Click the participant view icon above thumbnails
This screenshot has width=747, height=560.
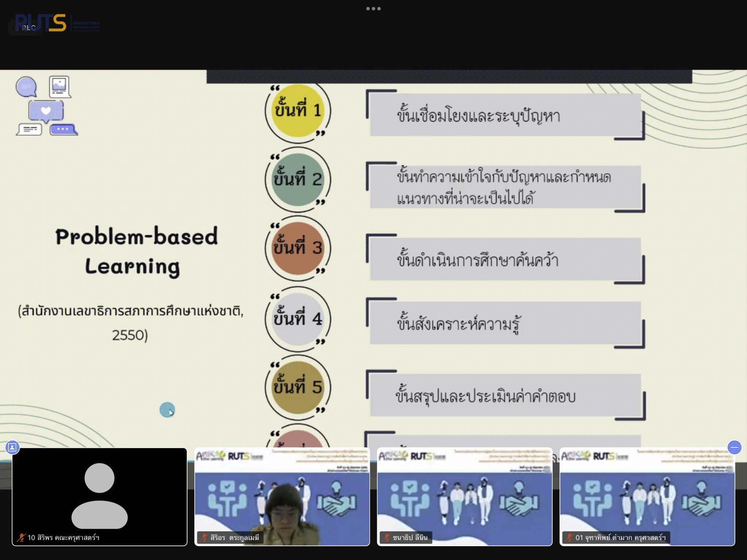12,447
